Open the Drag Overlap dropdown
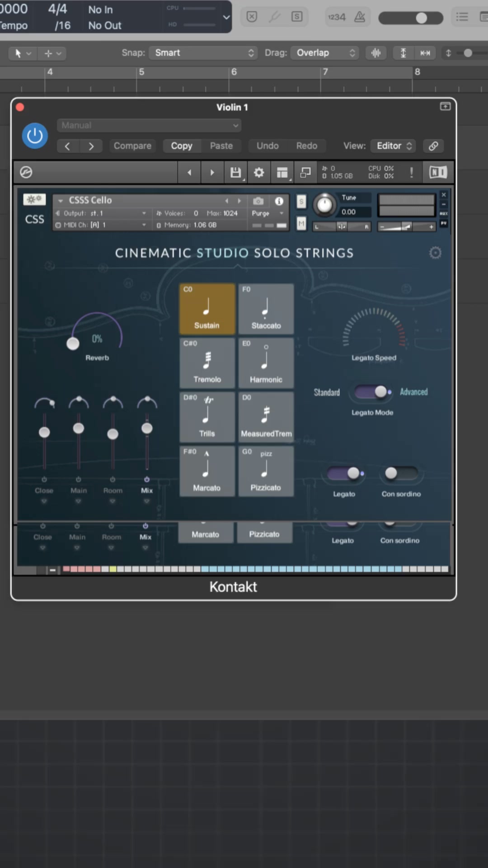The image size is (488, 868). (325, 53)
